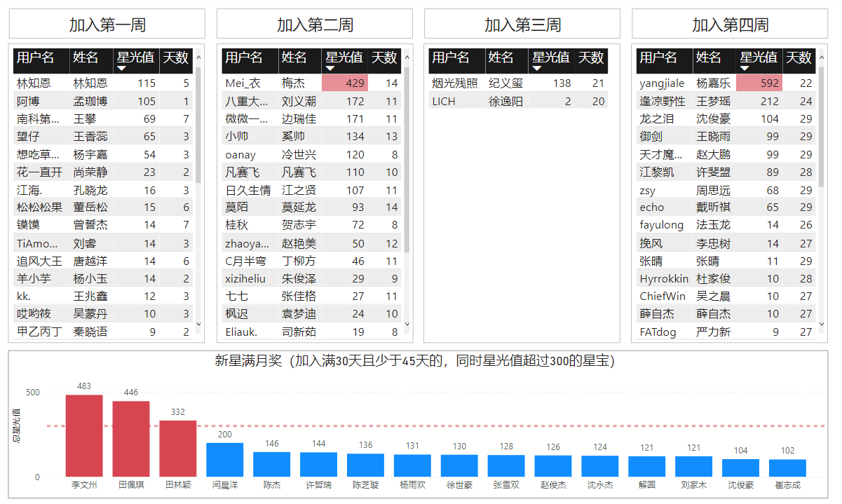Image resolution: width=842 pixels, height=504 pixels.
Task: Click scroll-down arrow of 加入第四周 table
Action: (822, 324)
